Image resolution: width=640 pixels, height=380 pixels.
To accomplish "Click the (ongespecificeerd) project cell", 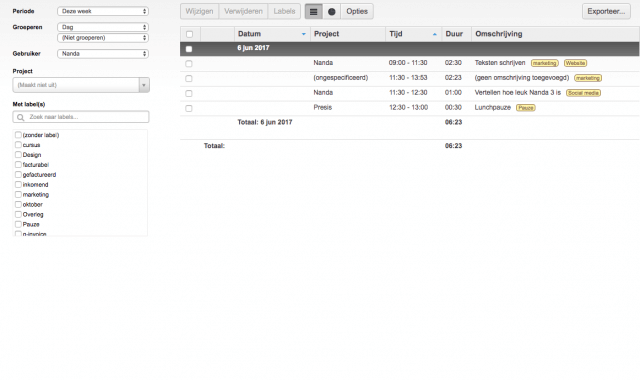I will (x=340, y=78).
